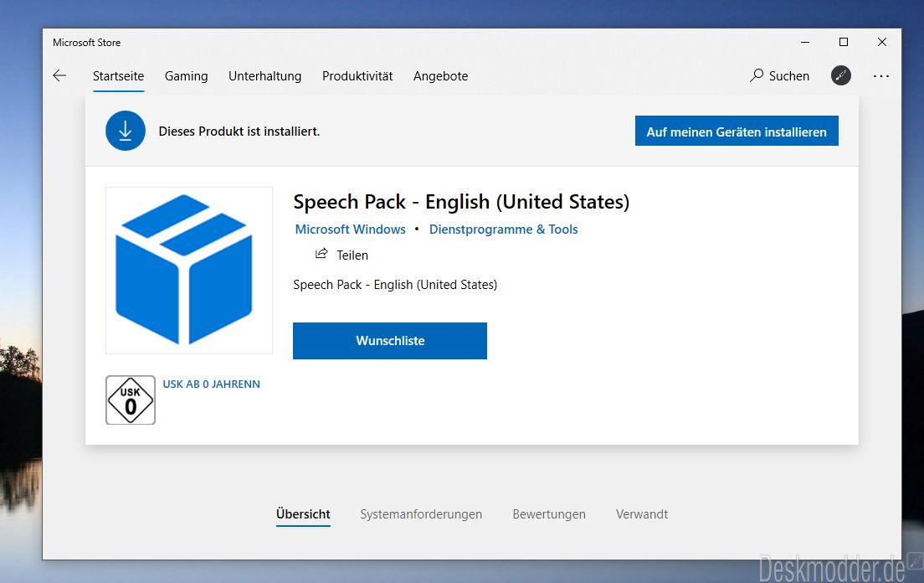Click the description text Speech Pack - English
The height and width of the screenshot is (583, 924).
coord(395,285)
